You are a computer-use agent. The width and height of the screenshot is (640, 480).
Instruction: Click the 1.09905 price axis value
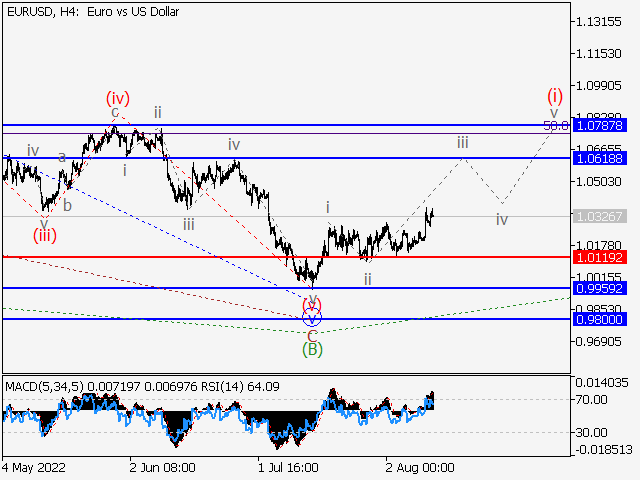pos(598,86)
